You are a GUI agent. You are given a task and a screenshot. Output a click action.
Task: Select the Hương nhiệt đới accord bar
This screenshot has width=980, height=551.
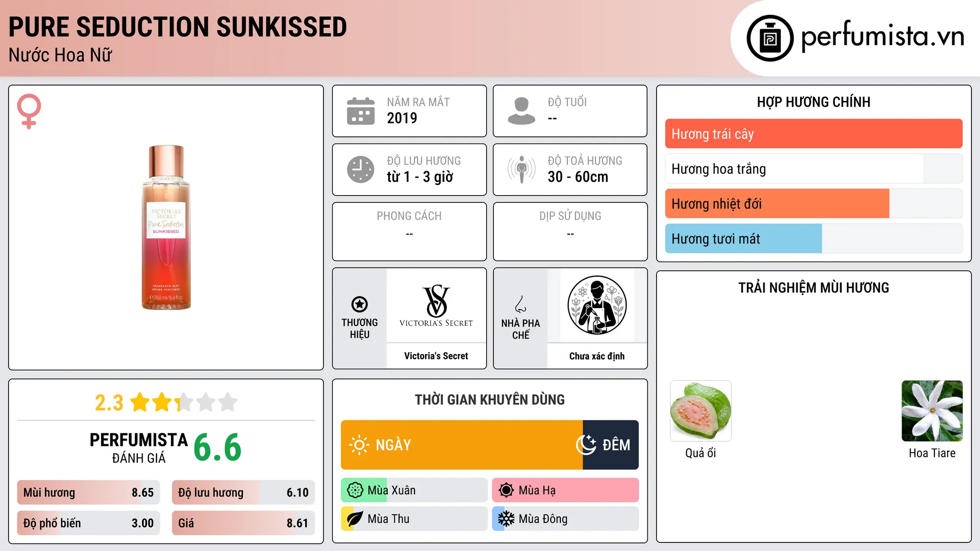tap(813, 204)
